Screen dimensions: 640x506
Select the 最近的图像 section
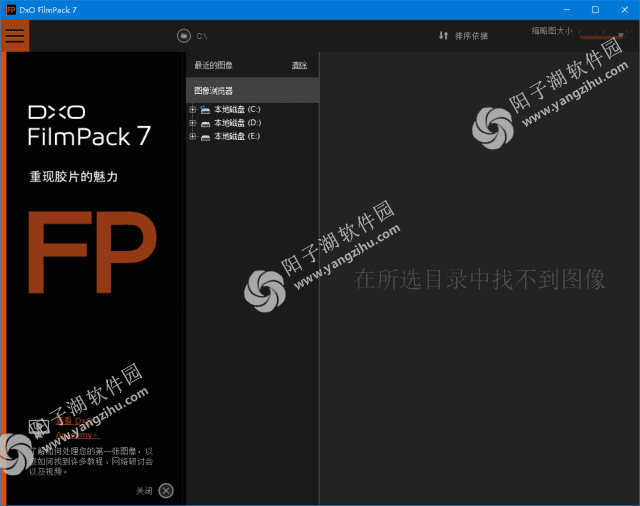coord(213,65)
